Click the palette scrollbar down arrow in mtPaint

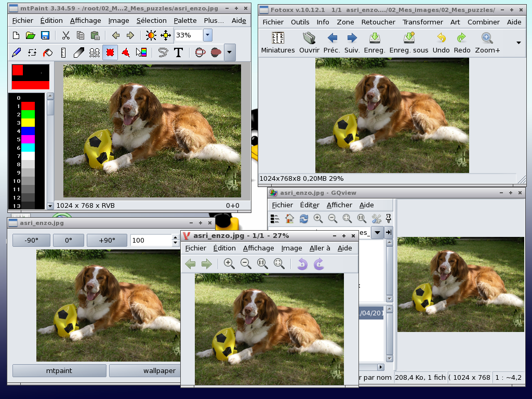pyautogui.click(x=50, y=206)
